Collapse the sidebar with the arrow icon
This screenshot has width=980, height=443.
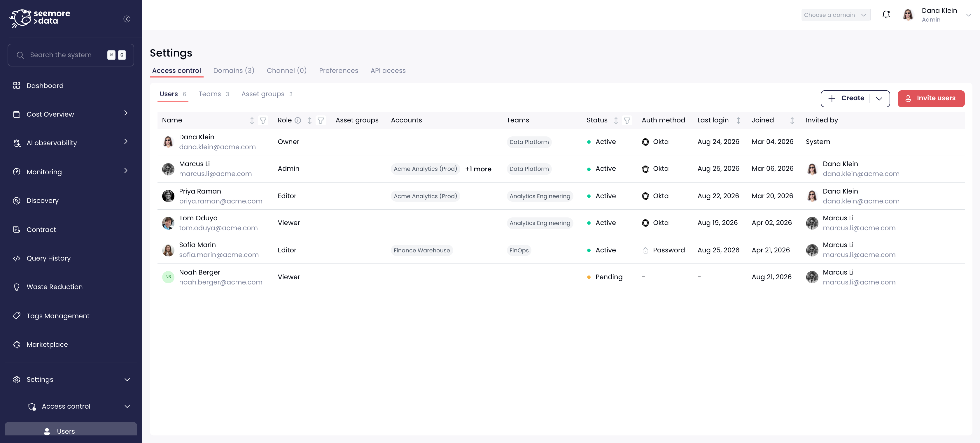click(127, 19)
